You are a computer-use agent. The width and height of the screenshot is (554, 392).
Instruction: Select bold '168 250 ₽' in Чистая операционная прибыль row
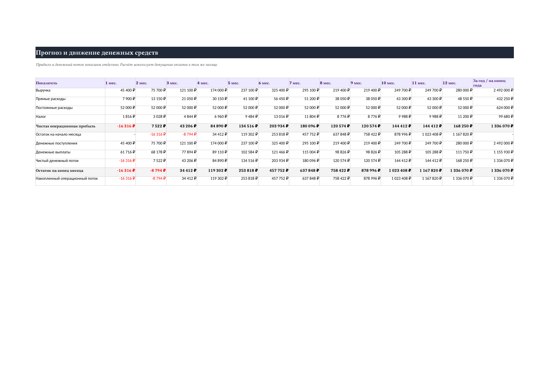tap(463, 126)
